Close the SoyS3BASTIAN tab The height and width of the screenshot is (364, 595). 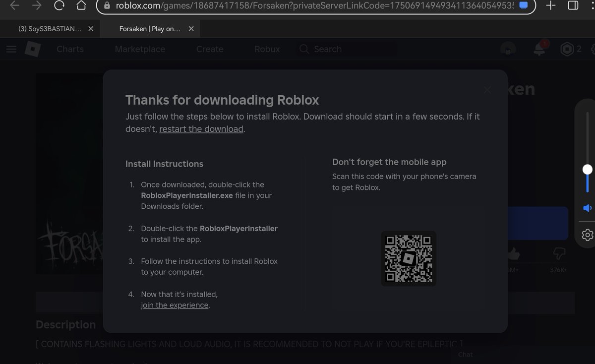pos(90,29)
